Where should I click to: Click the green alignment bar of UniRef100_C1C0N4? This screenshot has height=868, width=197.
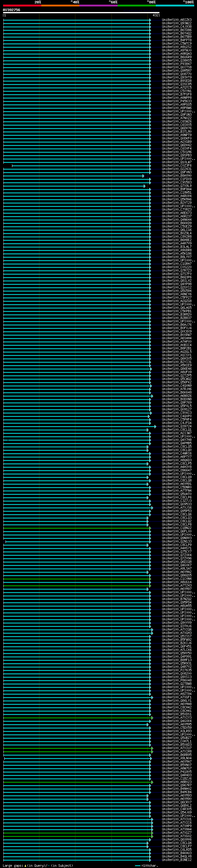pos(77,579)
